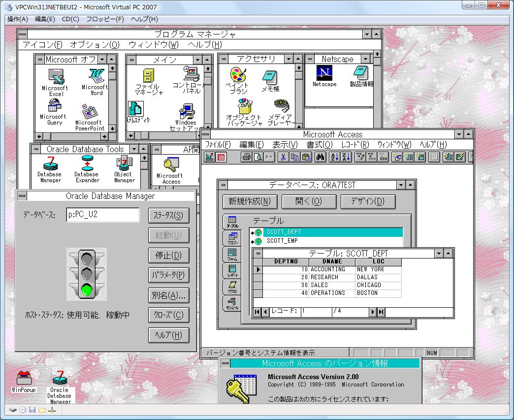Switch to the レポート (Report) tab in database window
The image size is (514, 420).
232,271
